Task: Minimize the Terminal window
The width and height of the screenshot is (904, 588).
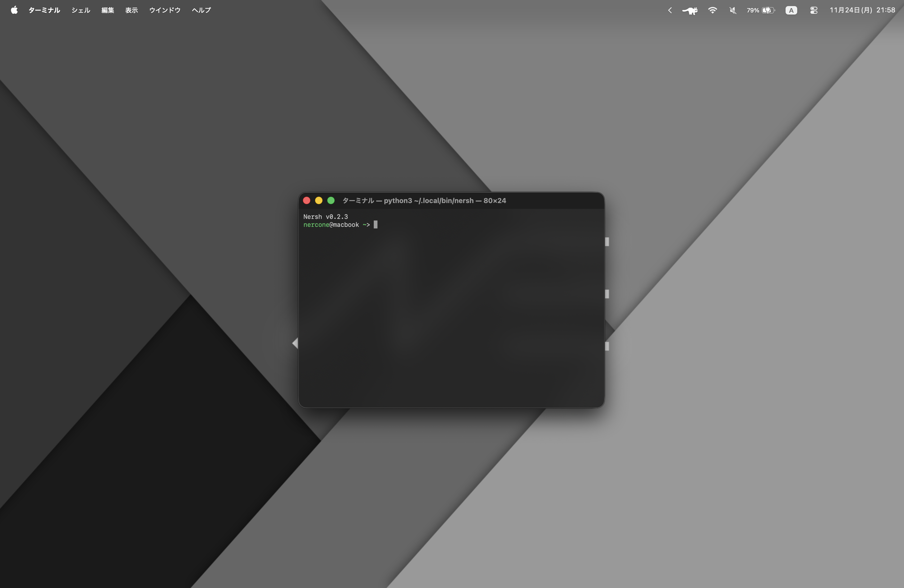Action: pos(319,200)
